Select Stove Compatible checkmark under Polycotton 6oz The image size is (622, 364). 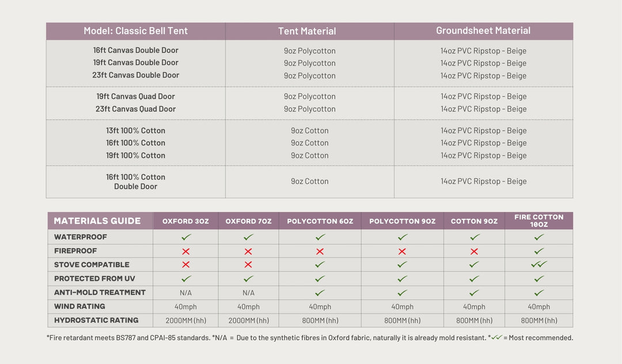point(320,265)
